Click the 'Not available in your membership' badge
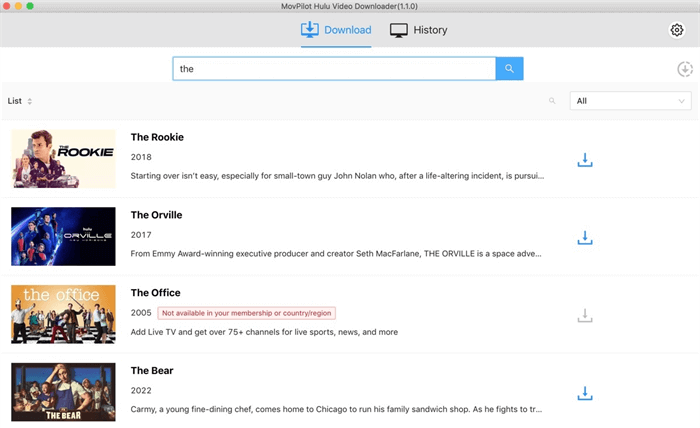700x428 pixels. (x=246, y=313)
